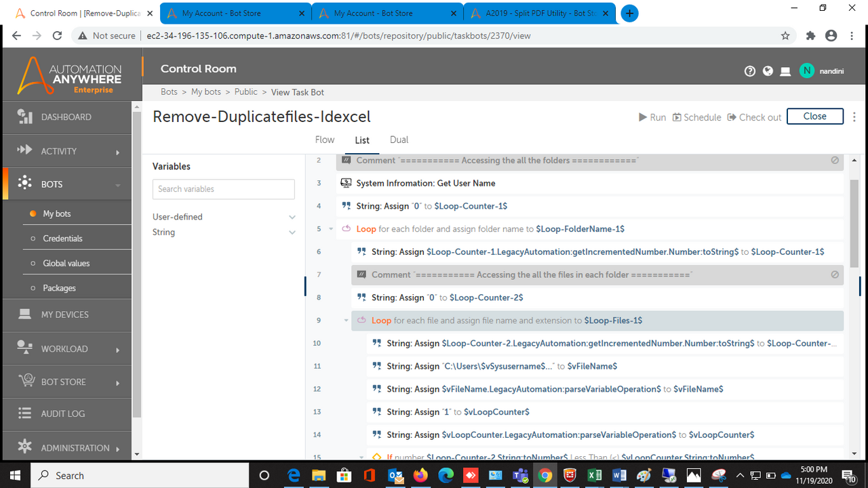The image size is (868, 488).
Task: Click the Workload sidebar icon
Action: tap(24, 348)
